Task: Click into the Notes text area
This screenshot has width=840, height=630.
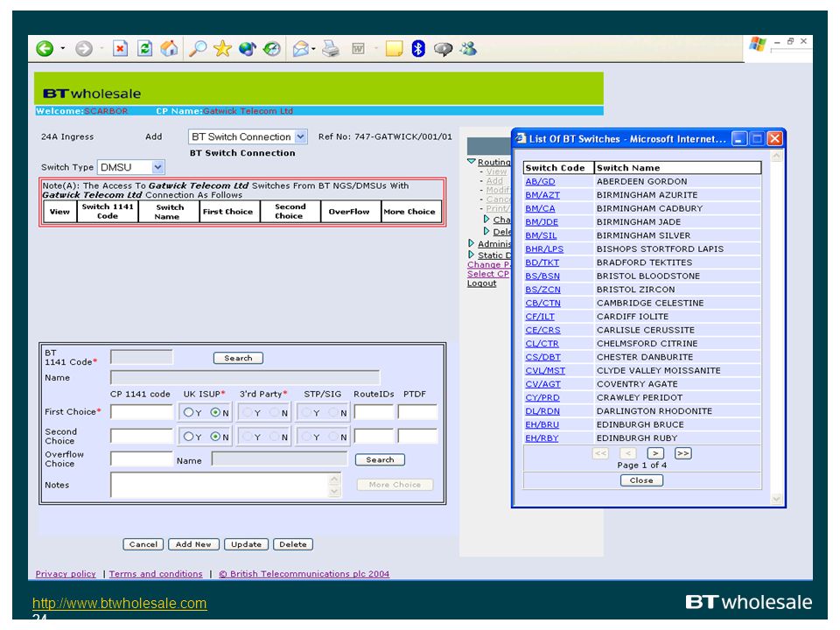Action: (220, 485)
